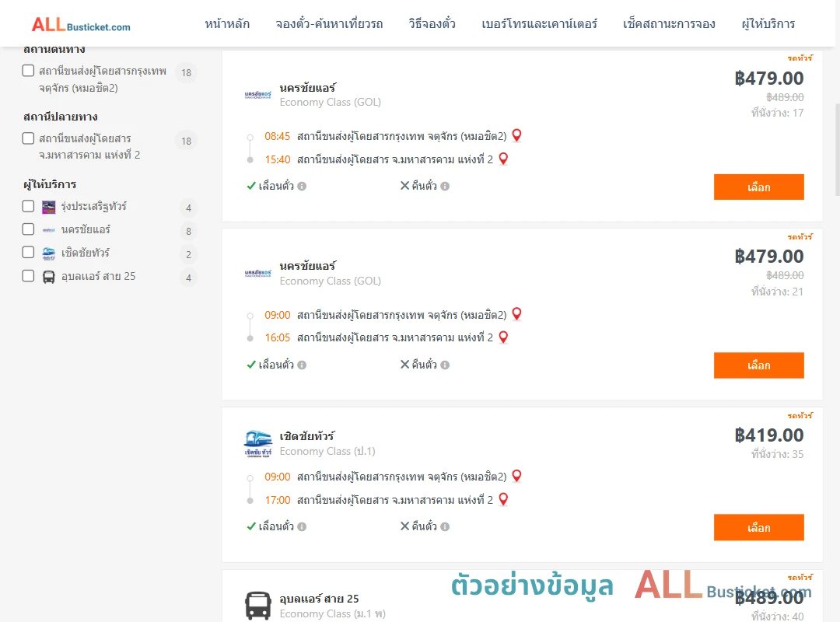Open map pin for 16:05 Maha Sarakham arrival
This screenshot has height=622, width=840.
(503, 337)
